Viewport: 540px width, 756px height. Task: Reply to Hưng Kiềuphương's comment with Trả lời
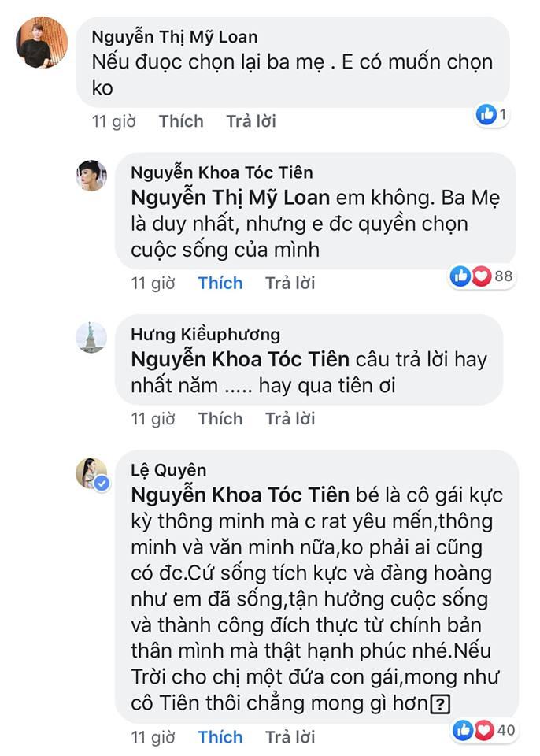click(289, 418)
